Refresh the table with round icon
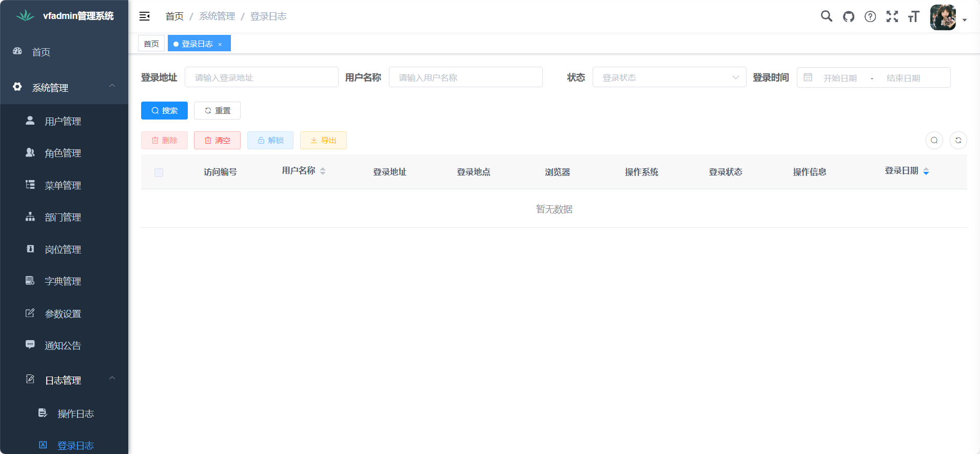 pos(958,140)
